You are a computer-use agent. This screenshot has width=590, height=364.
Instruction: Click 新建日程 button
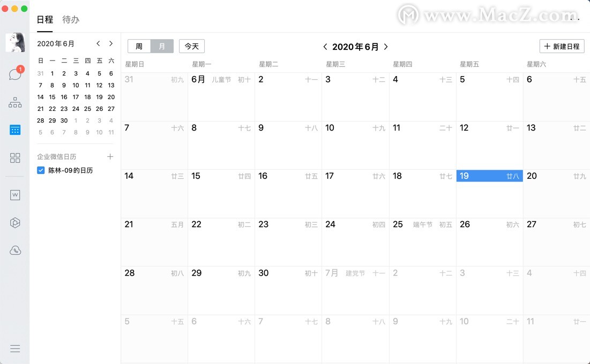click(x=562, y=46)
